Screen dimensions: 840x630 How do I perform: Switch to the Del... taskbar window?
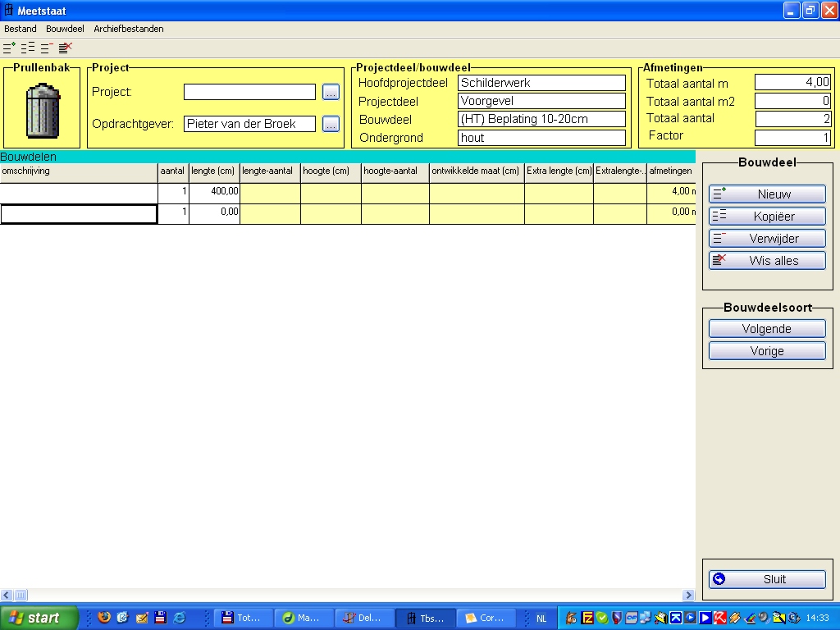365,618
